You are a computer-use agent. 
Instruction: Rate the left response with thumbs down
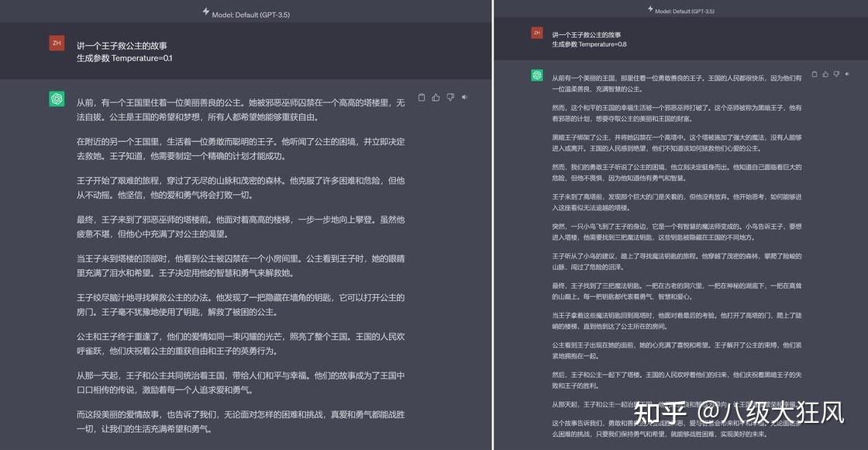[x=449, y=98]
